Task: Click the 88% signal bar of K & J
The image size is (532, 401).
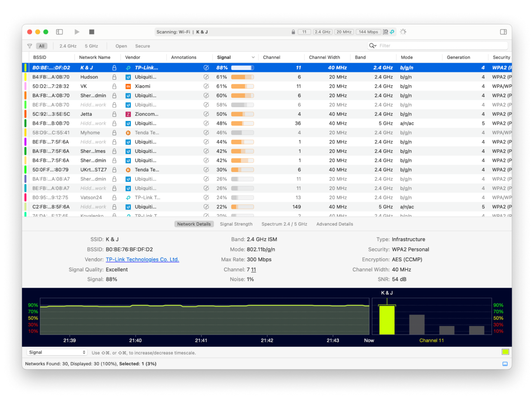Action: (242, 68)
